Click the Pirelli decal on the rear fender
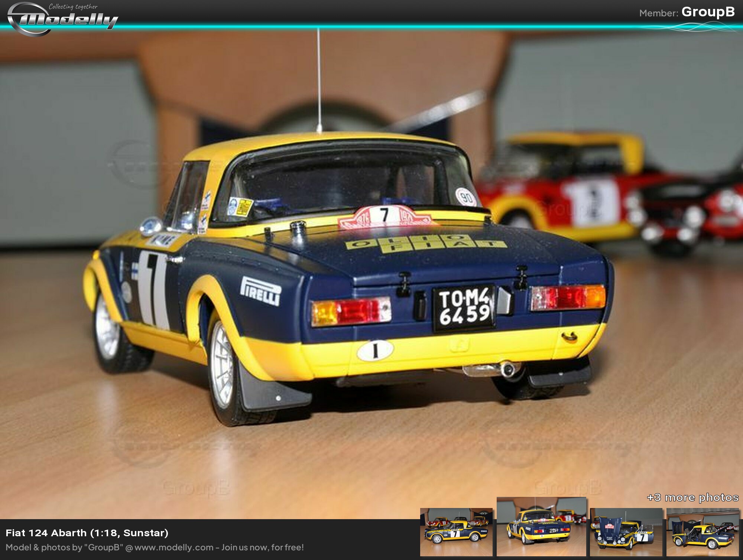 (x=261, y=291)
